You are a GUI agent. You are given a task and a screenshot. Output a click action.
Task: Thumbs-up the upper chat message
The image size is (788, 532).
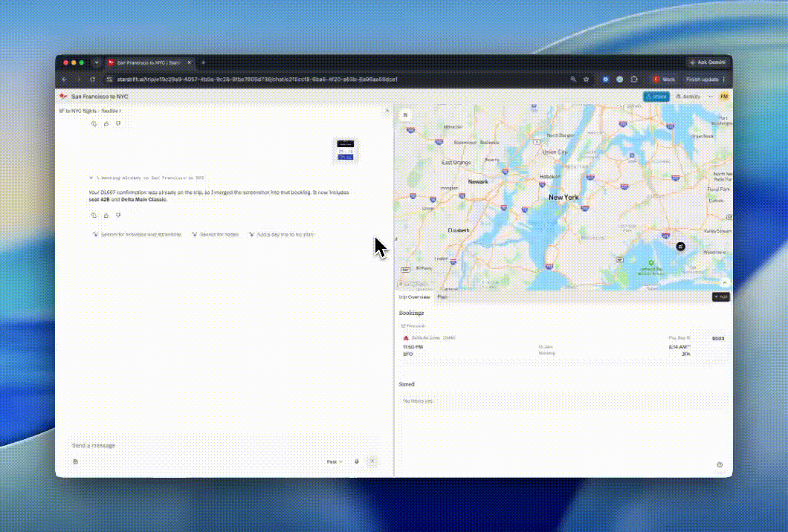[106, 123]
